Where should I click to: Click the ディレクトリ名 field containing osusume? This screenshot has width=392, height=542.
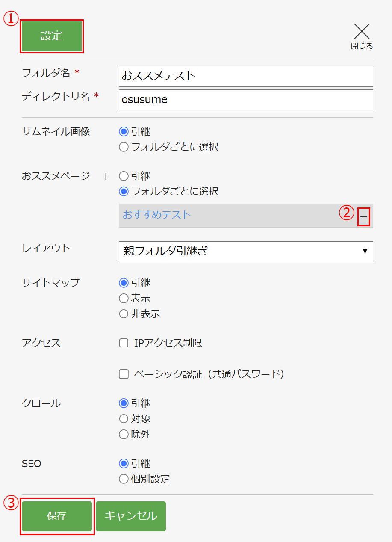(x=246, y=100)
